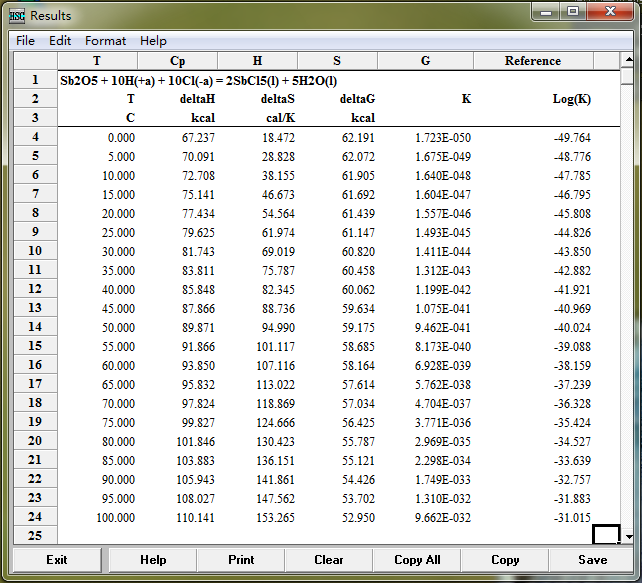Click the Exit button
The width and height of the screenshot is (642, 583).
pyautogui.click(x=57, y=560)
